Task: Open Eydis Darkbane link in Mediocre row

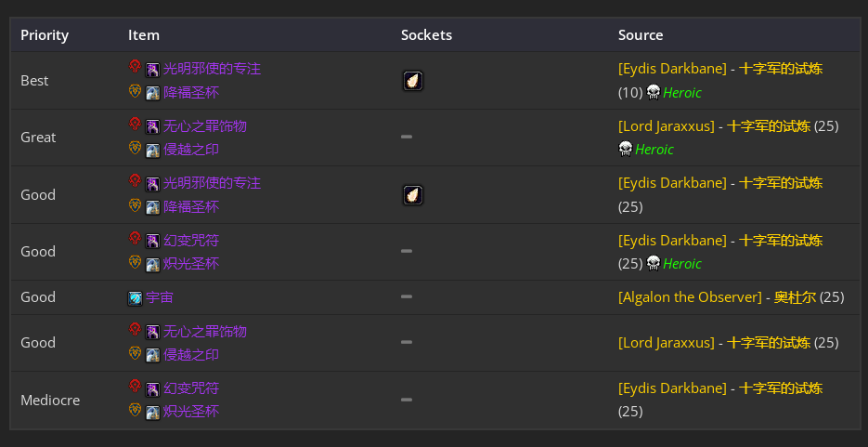Action: [x=672, y=388]
